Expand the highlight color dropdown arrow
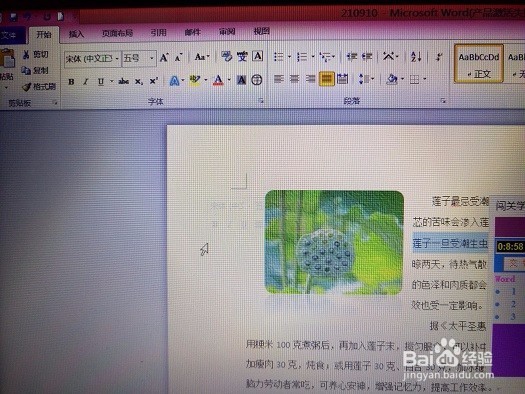 tap(206, 80)
